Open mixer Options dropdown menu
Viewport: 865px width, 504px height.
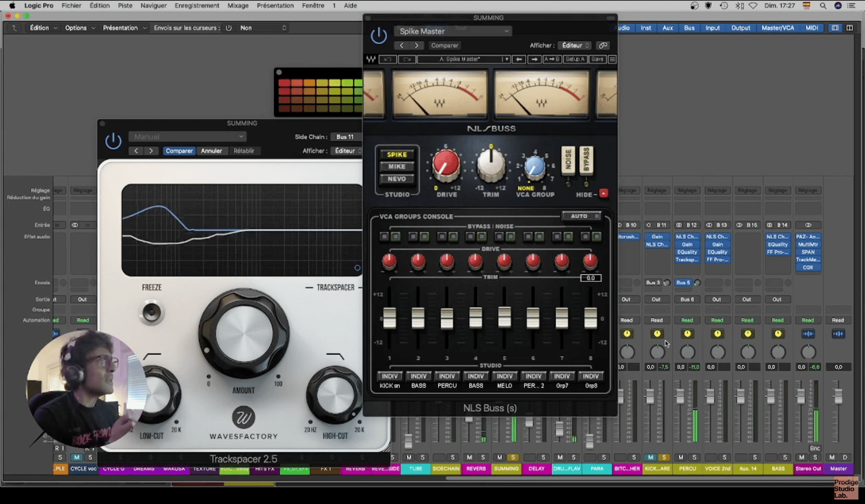click(x=78, y=28)
